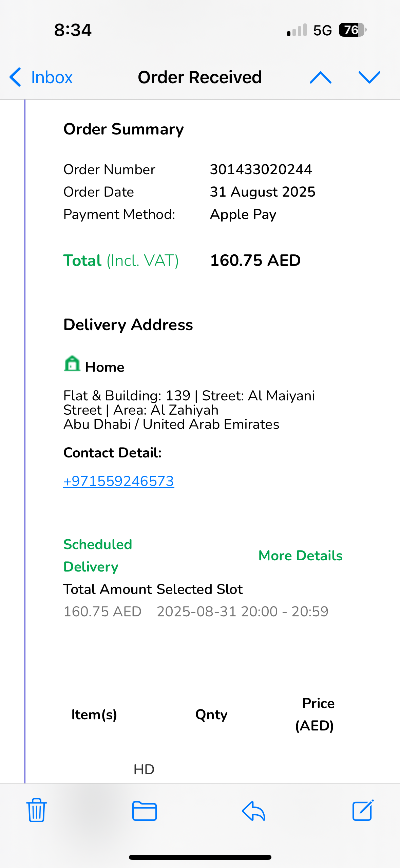Compose a new message icon
Viewport: 400px width, 868px height.
pos(363,810)
